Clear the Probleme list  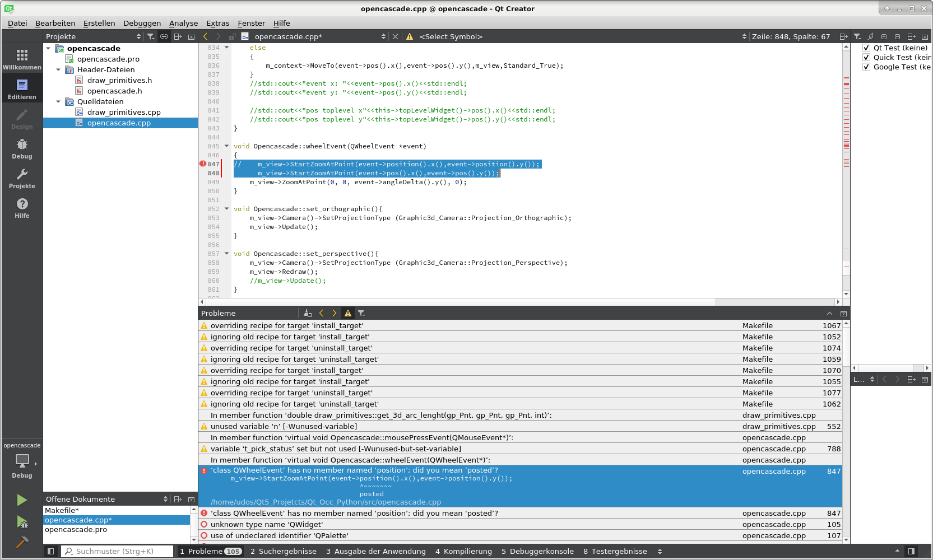[x=307, y=313]
